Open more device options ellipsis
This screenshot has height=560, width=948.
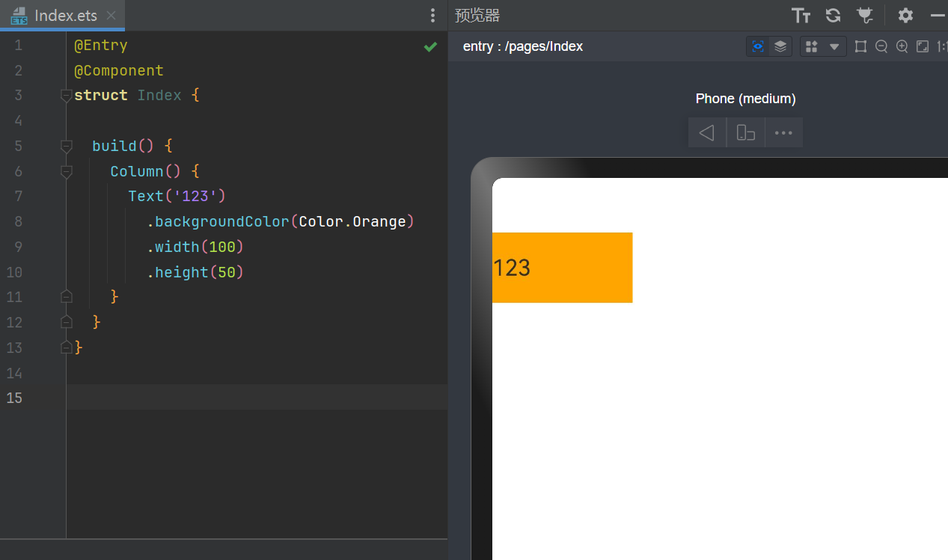(x=783, y=133)
